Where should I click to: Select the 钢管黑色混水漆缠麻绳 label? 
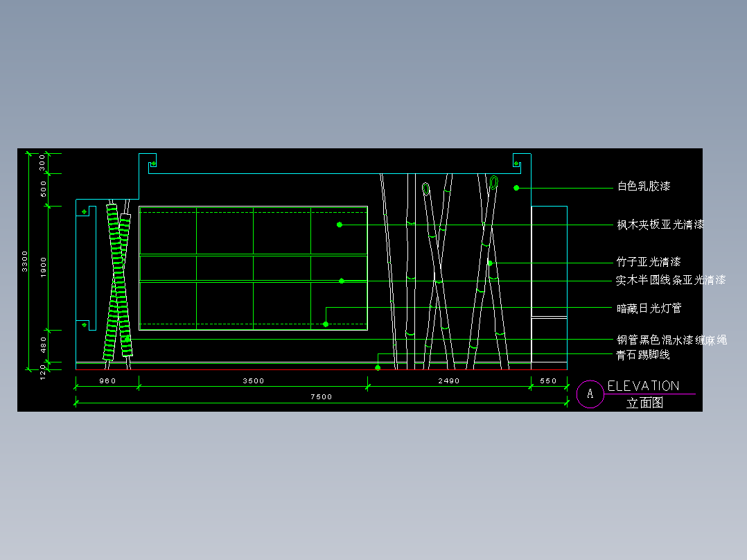click(671, 340)
